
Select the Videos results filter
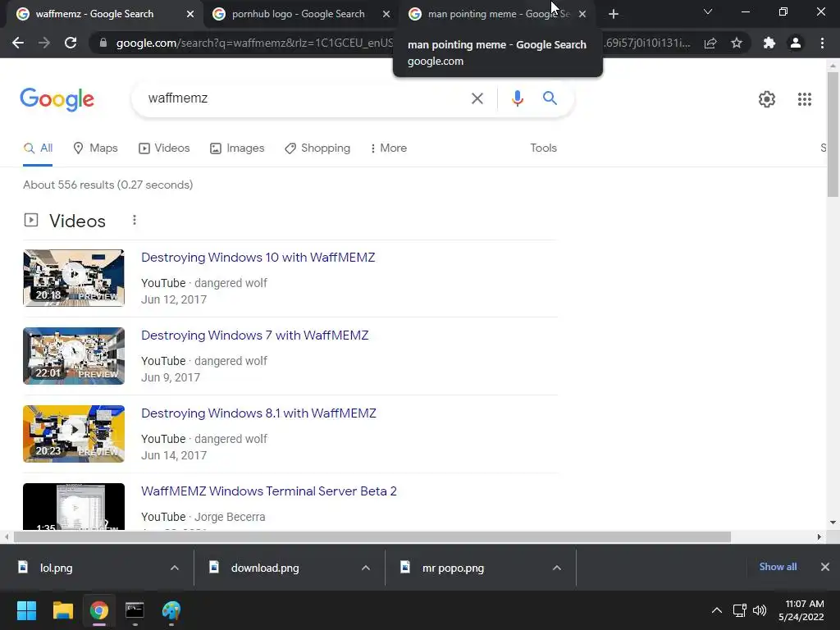pos(164,148)
